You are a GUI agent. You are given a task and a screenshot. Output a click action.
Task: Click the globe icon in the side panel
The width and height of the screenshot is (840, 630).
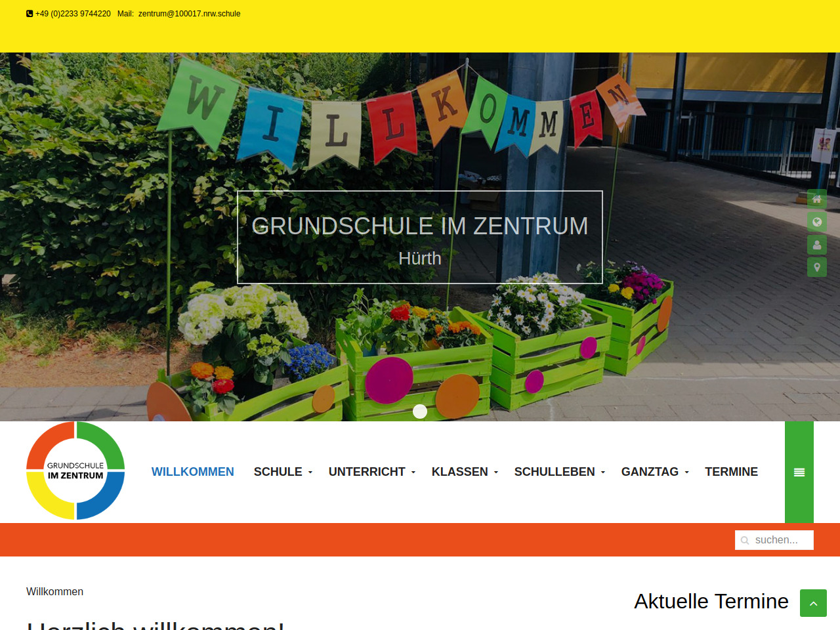coord(817,222)
